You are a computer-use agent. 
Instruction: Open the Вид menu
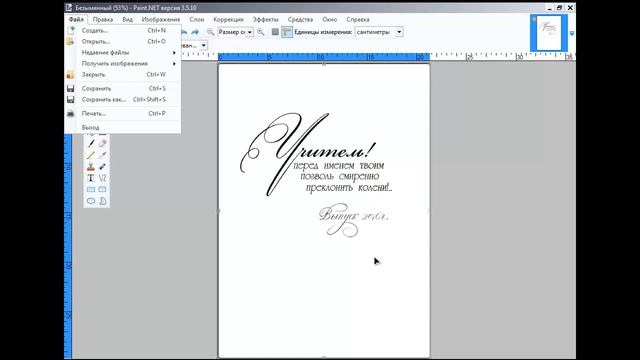[x=127, y=19]
